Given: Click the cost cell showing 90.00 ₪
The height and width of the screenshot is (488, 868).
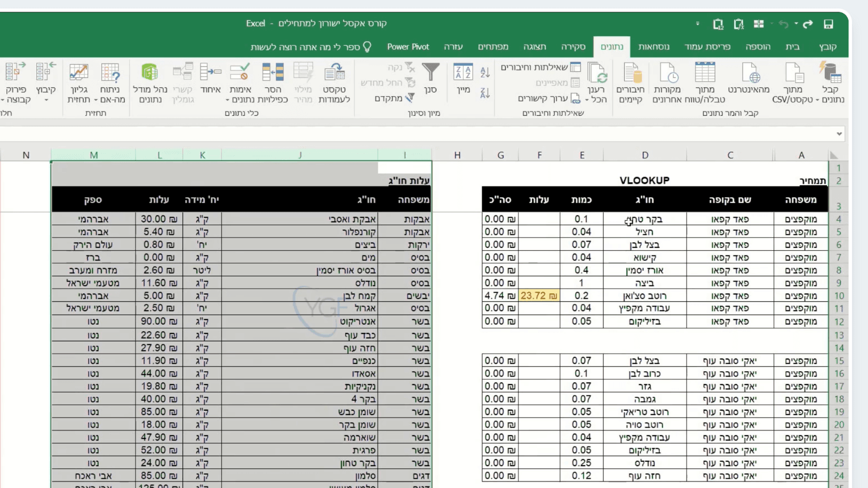Looking at the screenshot, I should 159,322.
